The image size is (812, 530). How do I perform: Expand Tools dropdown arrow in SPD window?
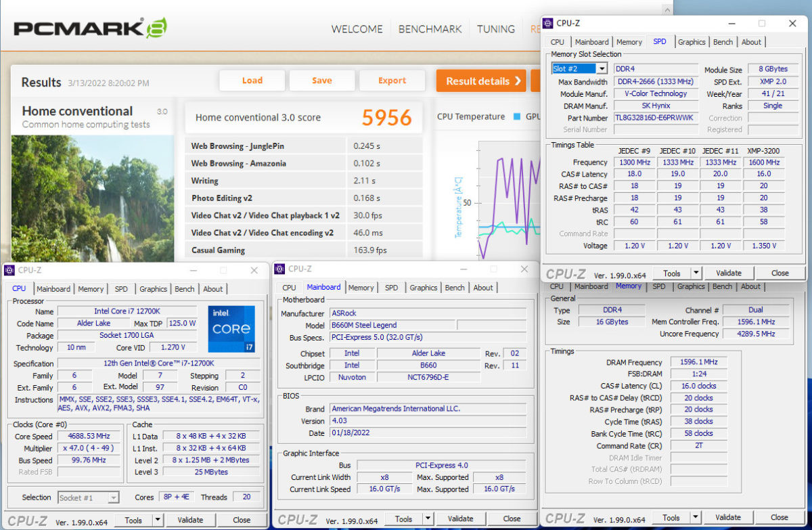click(x=696, y=273)
